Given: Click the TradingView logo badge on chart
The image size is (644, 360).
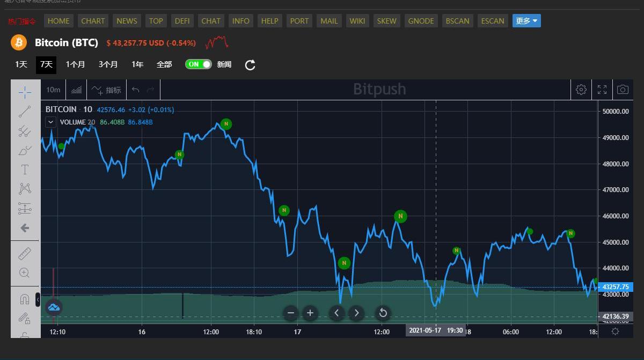Looking at the screenshot, I should (54, 307).
